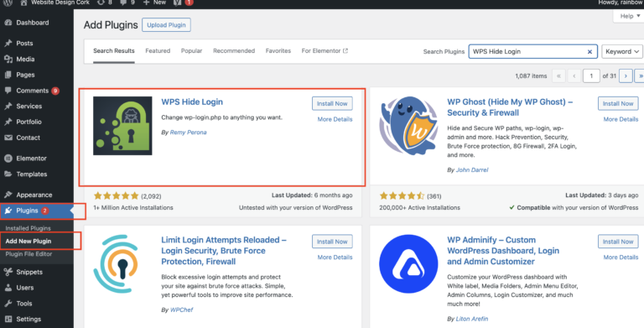The width and height of the screenshot is (644, 328).
Task: Click the Media icon in sidebar
Action: (8, 60)
